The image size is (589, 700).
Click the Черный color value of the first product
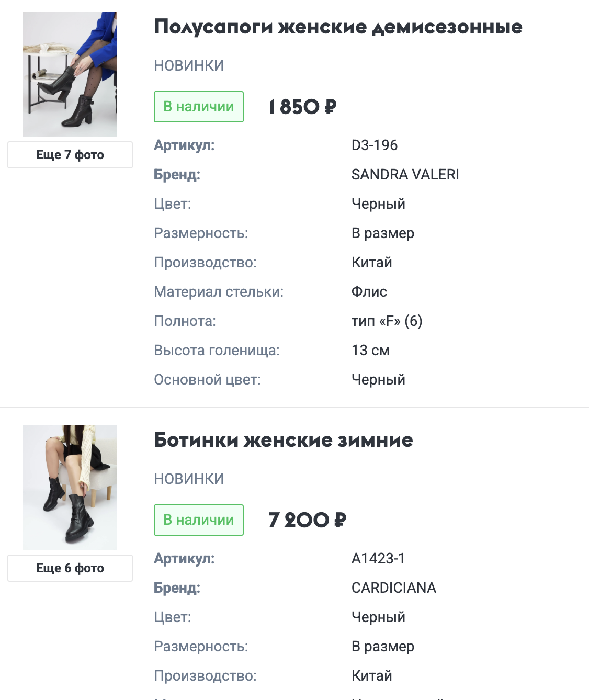tap(379, 204)
